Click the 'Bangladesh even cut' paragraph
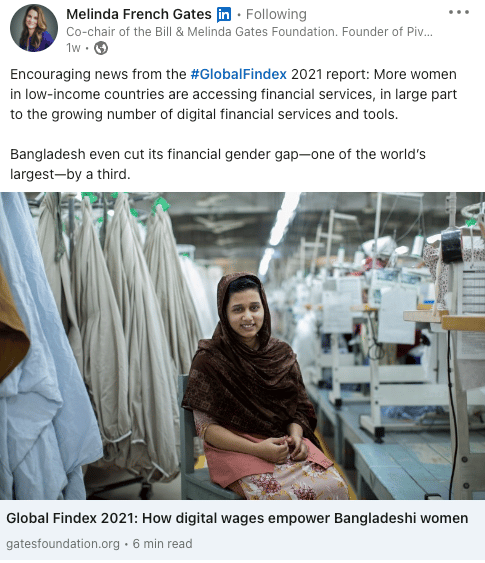Screen dimensions: 485x563 [x=218, y=164]
